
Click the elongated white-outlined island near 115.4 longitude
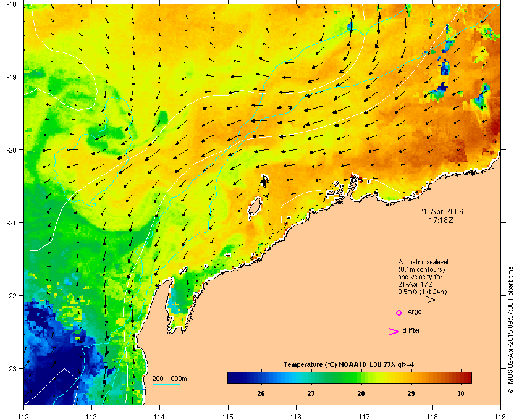click(254, 207)
